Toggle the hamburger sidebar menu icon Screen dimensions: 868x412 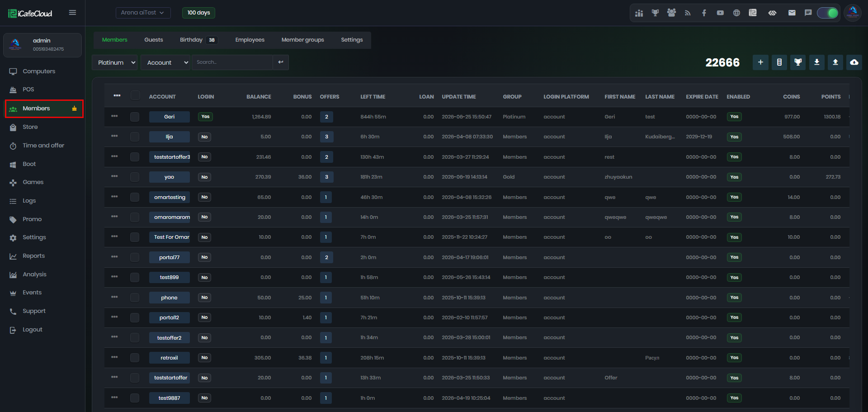(x=72, y=13)
